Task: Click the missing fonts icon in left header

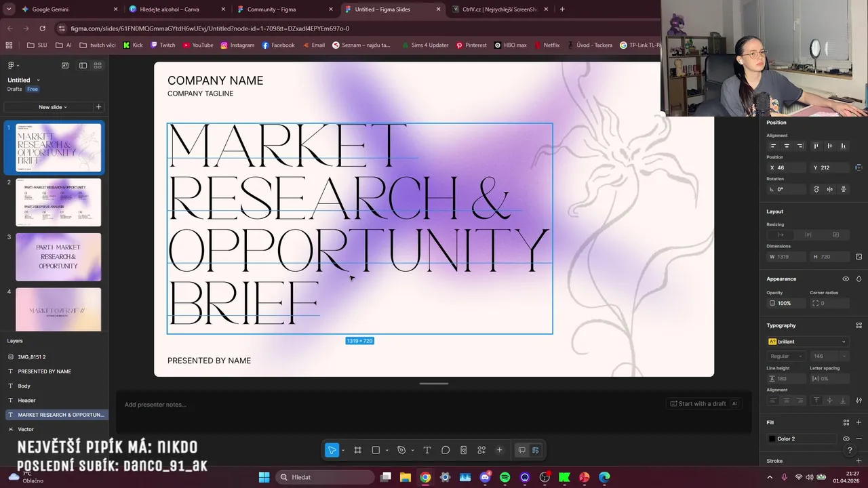Action: coord(65,65)
